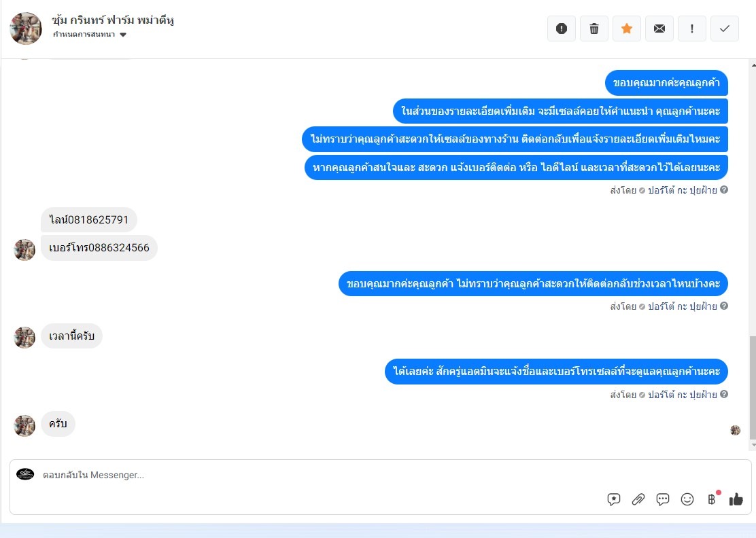This screenshot has height=538, width=756.
Task: Open the starred quick reply icon
Action: coord(614,499)
